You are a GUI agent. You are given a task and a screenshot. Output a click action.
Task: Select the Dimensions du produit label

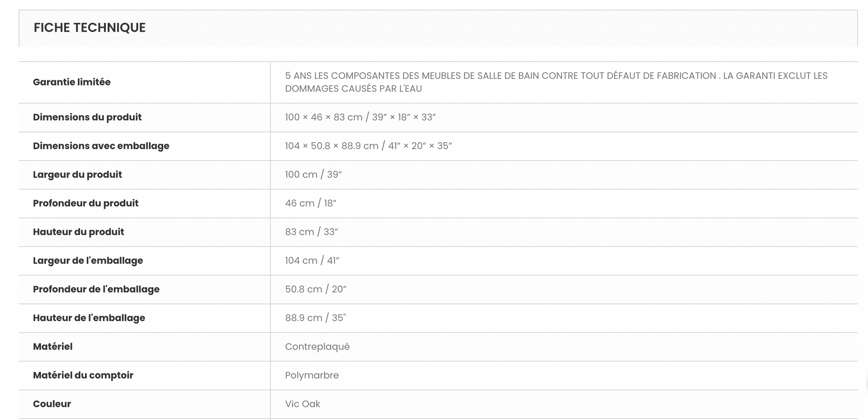(87, 117)
